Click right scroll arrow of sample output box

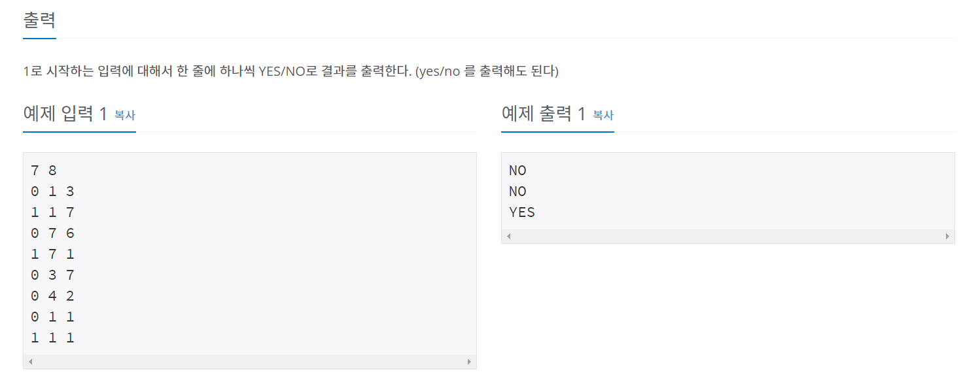pos(947,236)
